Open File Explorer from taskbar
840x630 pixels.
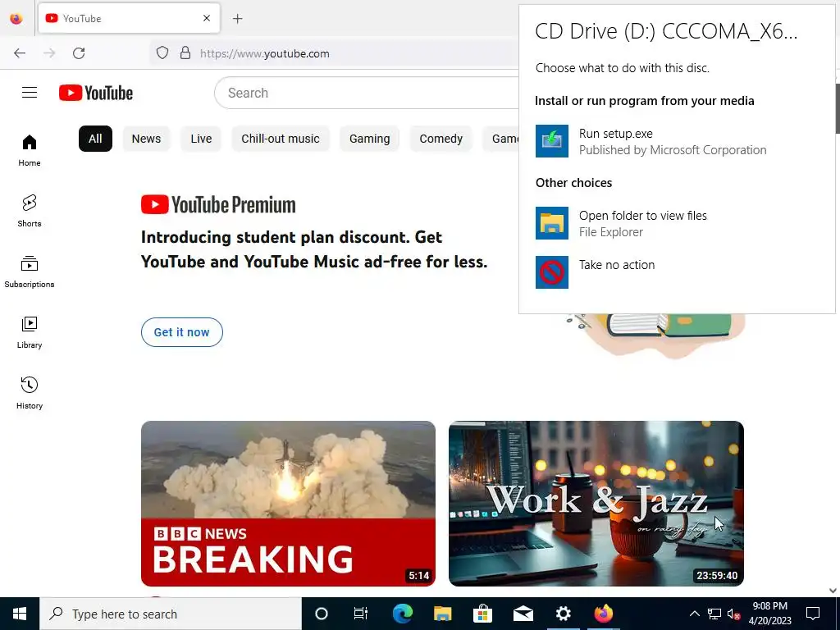click(x=442, y=614)
